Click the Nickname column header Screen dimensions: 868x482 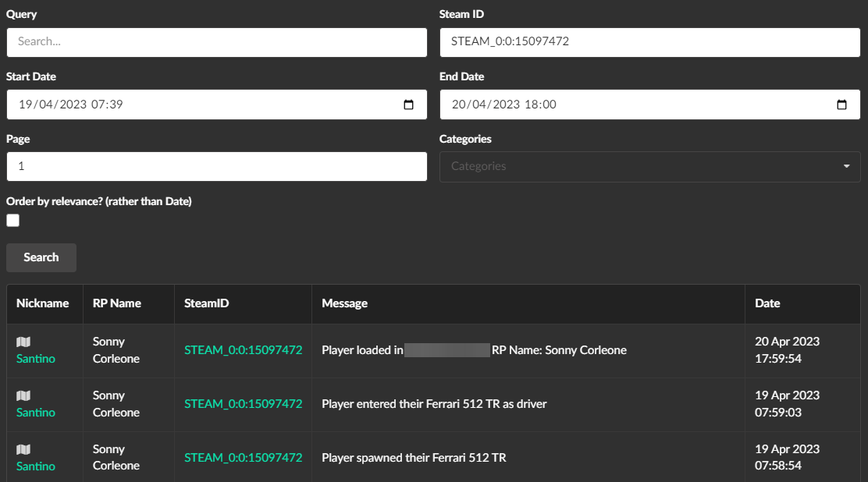pos(43,303)
